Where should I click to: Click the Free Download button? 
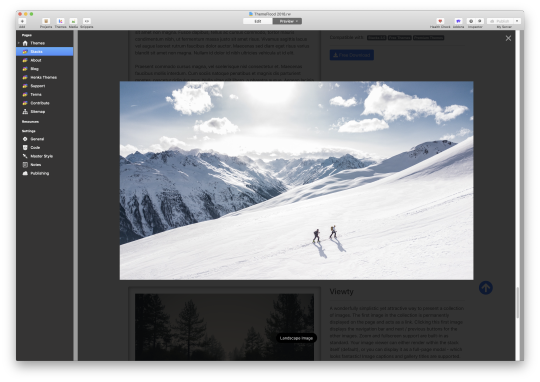pyautogui.click(x=352, y=55)
